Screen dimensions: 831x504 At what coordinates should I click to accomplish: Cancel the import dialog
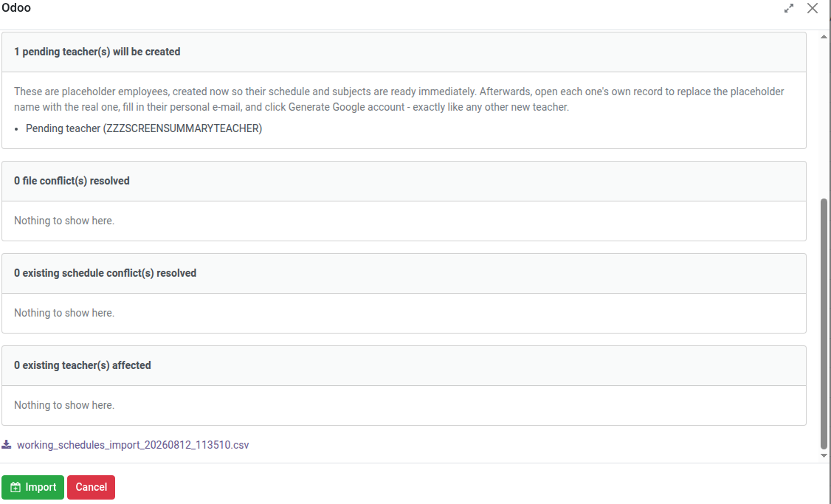[92, 487]
